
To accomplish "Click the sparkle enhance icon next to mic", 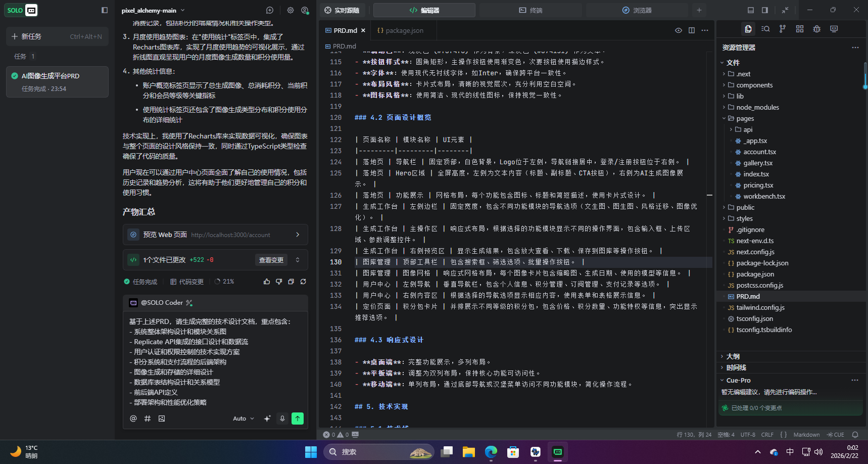I will tap(267, 418).
